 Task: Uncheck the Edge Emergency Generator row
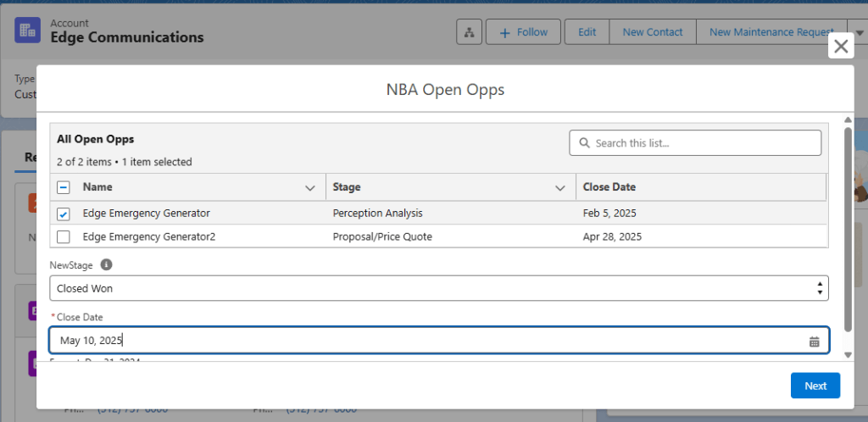point(64,214)
